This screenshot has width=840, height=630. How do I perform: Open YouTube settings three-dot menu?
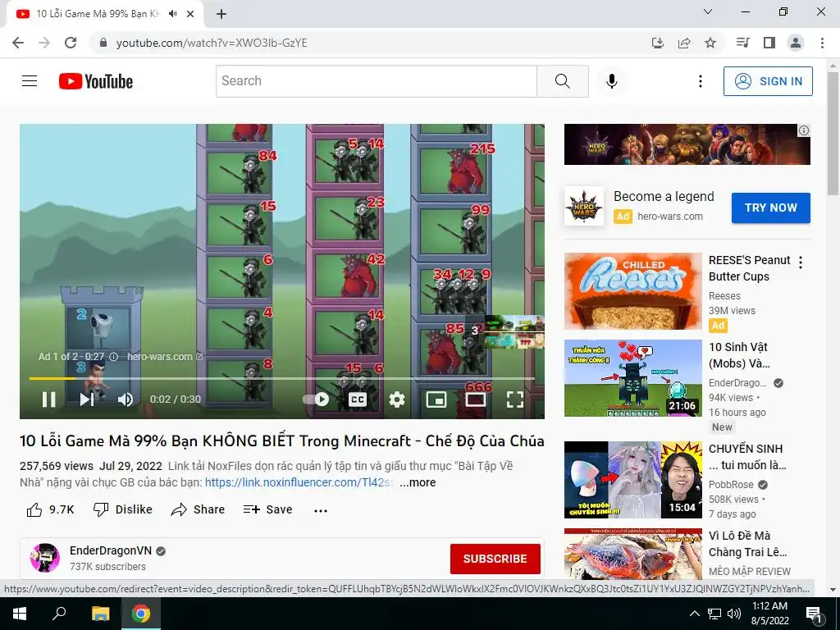(x=701, y=81)
